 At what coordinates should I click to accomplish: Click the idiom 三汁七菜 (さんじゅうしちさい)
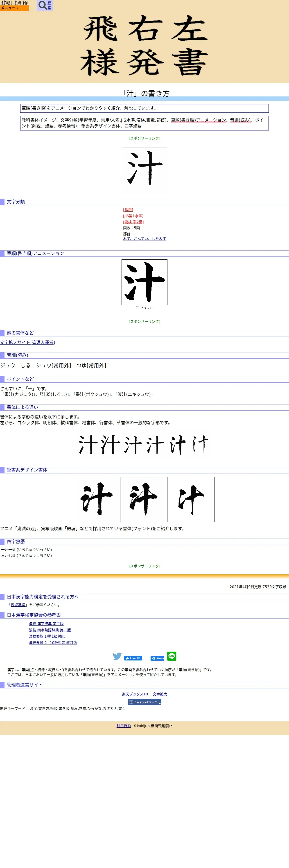click(27, 556)
